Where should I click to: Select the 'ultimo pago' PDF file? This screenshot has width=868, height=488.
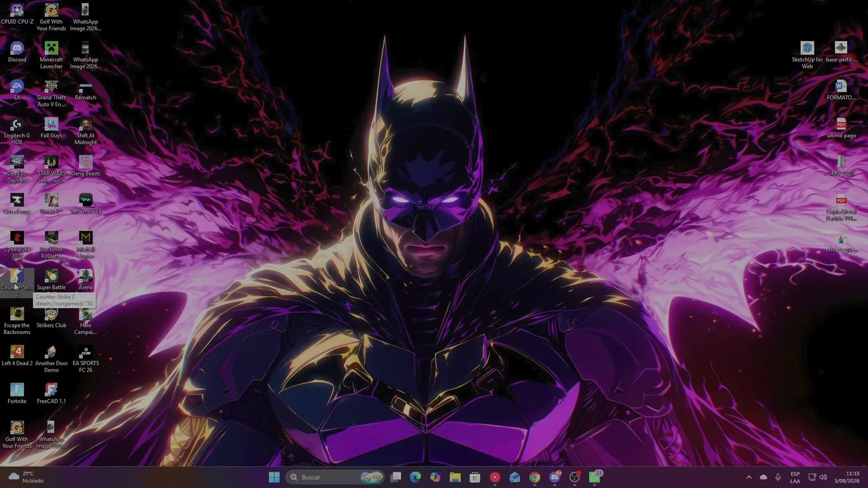click(x=841, y=129)
